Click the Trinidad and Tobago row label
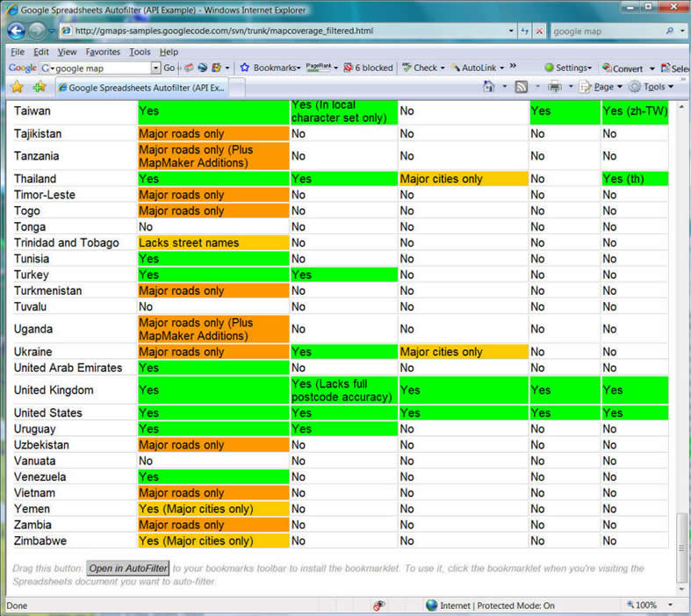The image size is (691, 616). click(66, 242)
